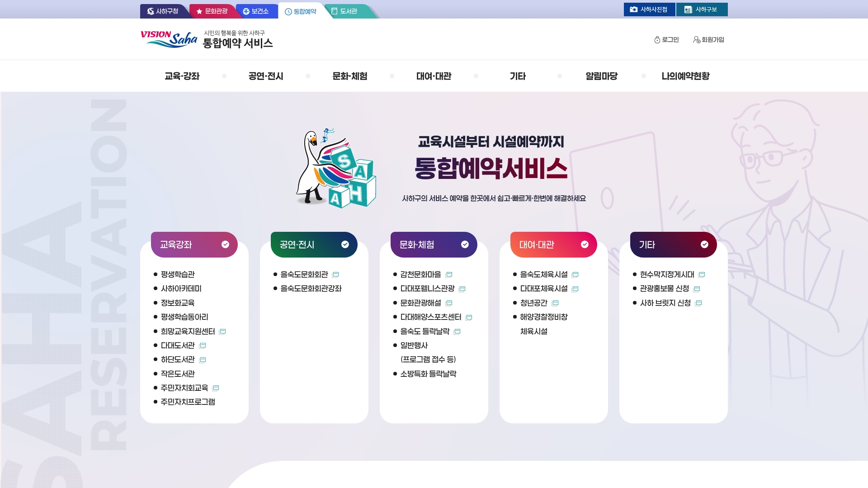Open the 사하아카데미 link
Image resolution: width=868 pixels, height=488 pixels.
pyautogui.click(x=181, y=288)
